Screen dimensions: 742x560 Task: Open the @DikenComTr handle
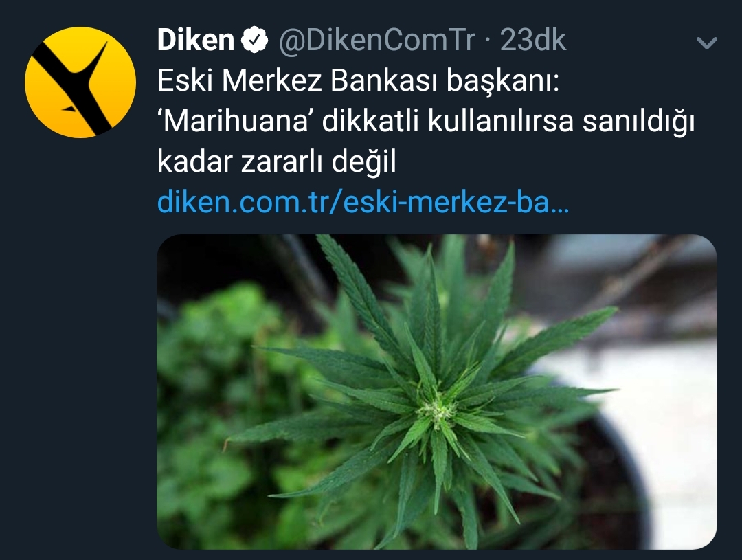point(376,40)
